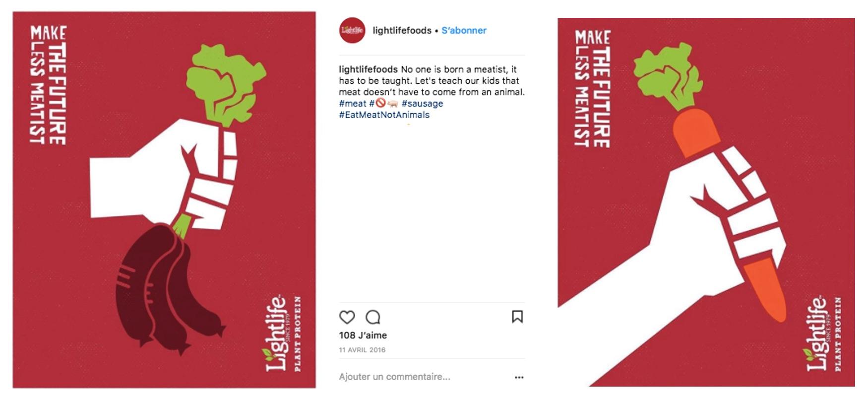Open lightlifefoods username in the header

pos(402,30)
